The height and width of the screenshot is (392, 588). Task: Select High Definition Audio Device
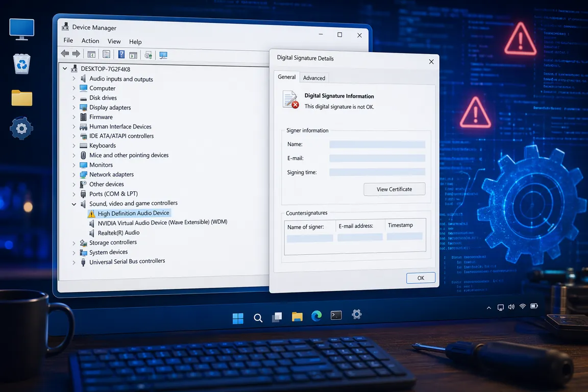[133, 213]
